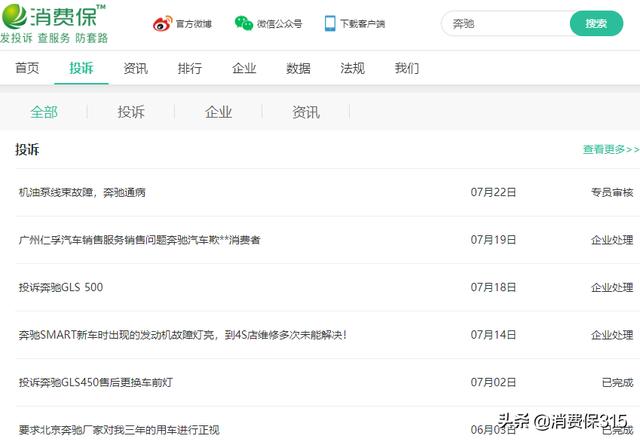The image size is (640, 442).
Task: Open the 微信公众号 text link
Action: click(x=279, y=24)
